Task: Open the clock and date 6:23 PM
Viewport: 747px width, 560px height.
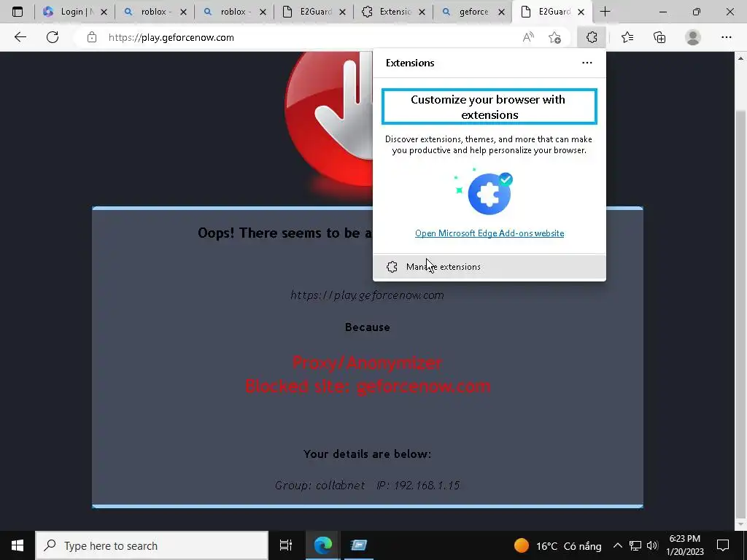Action: pyautogui.click(x=684, y=545)
